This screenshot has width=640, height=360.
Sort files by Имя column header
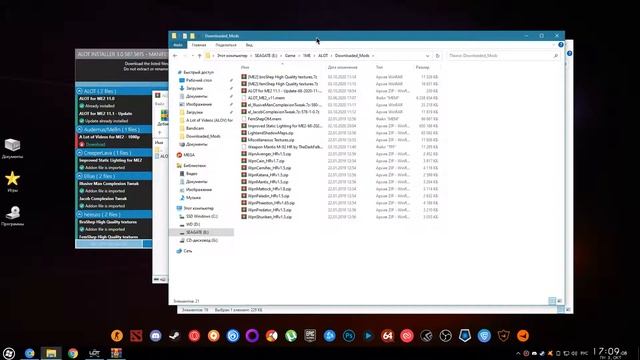point(245,67)
